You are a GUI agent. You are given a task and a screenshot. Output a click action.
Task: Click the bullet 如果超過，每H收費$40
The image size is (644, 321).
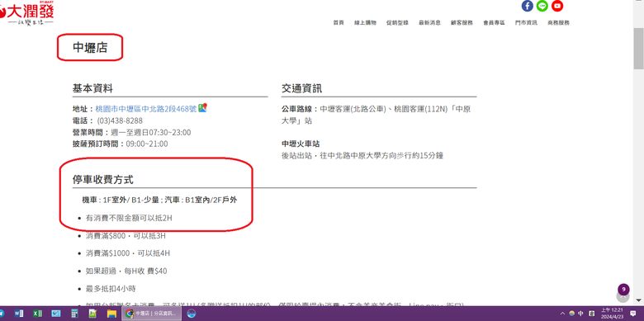point(126,271)
